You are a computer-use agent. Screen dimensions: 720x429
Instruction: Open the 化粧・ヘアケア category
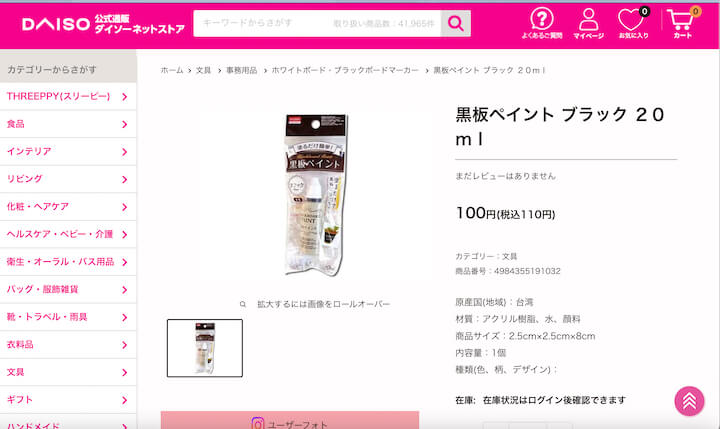coord(68,207)
